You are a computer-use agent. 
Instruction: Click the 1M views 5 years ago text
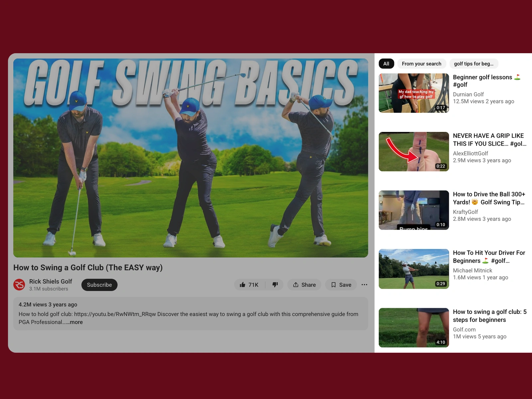click(479, 336)
